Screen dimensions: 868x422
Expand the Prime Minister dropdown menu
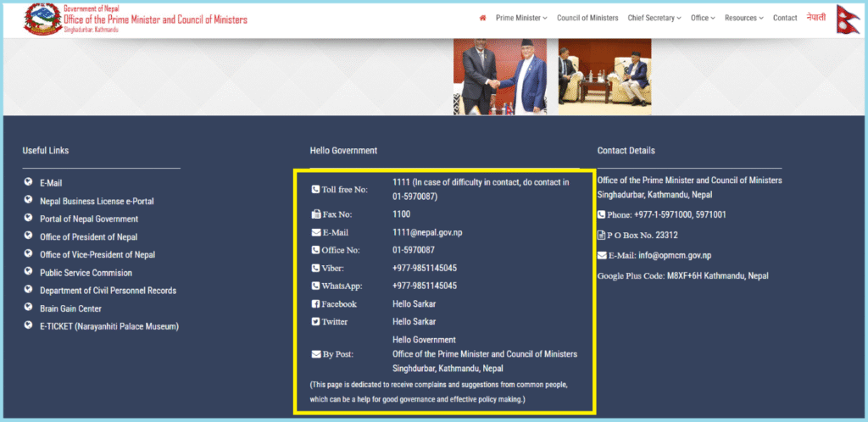521,18
